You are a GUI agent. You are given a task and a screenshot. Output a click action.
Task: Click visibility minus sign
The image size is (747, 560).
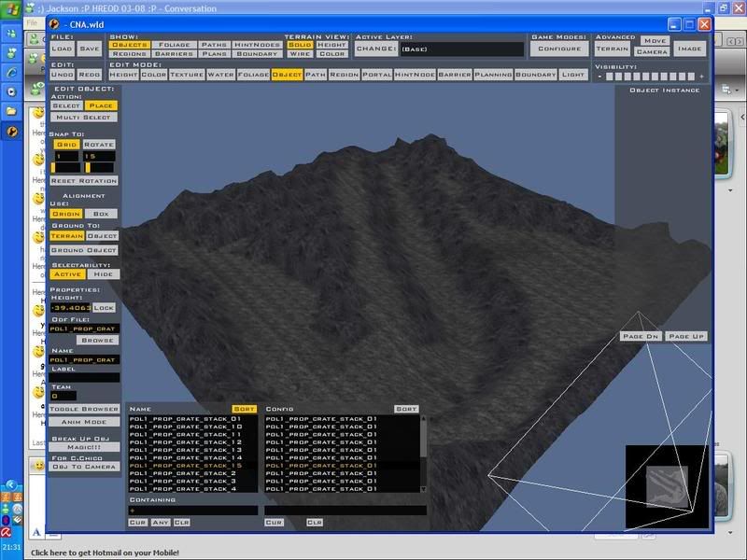[599, 77]
